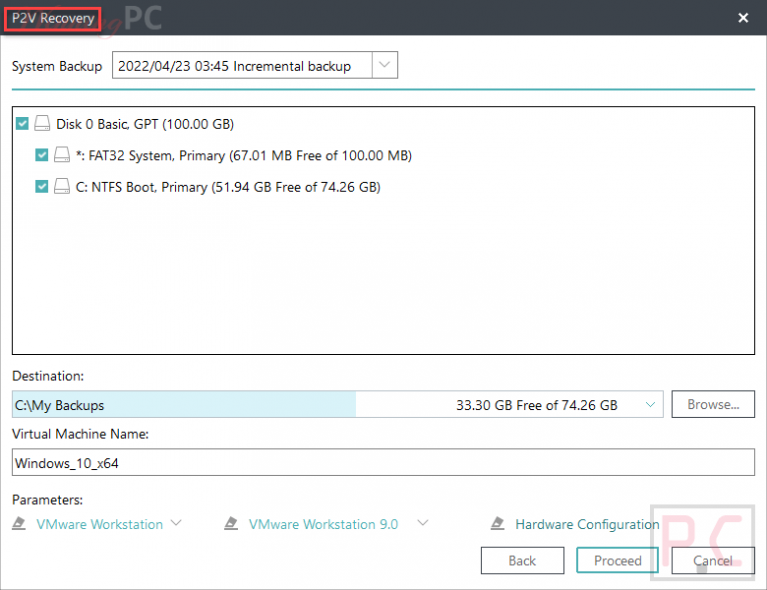Select the C: NTFS Boot, Primary row text

click(x=228, y=187)
